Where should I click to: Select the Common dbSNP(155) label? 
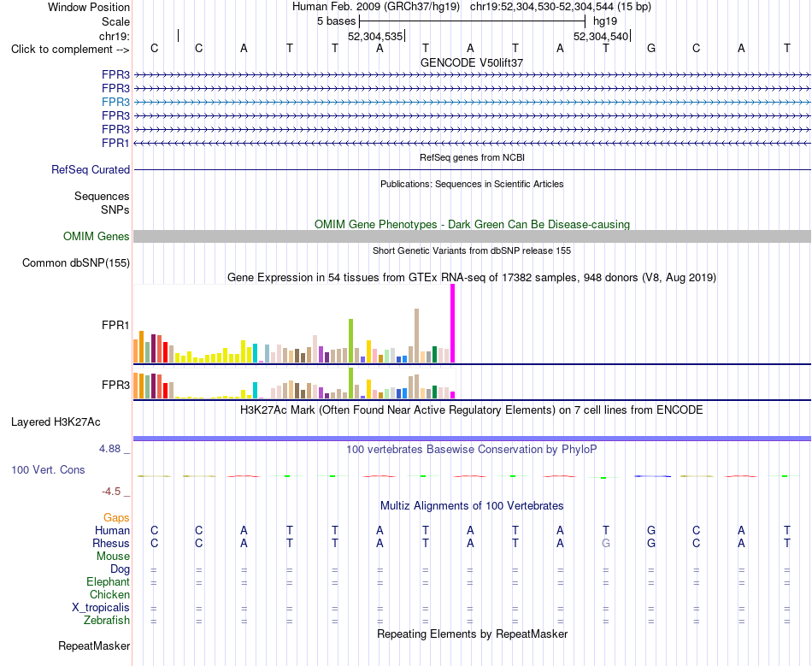click(76, 263)
